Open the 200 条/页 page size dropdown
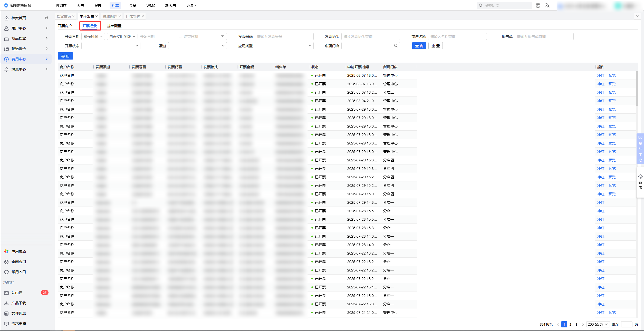 tap(598, 324)
